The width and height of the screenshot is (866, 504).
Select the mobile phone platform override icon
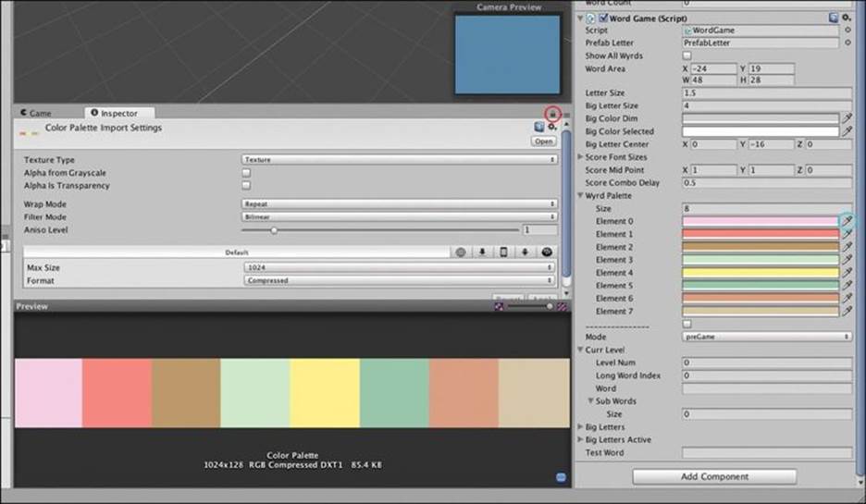tap(503, 252)
